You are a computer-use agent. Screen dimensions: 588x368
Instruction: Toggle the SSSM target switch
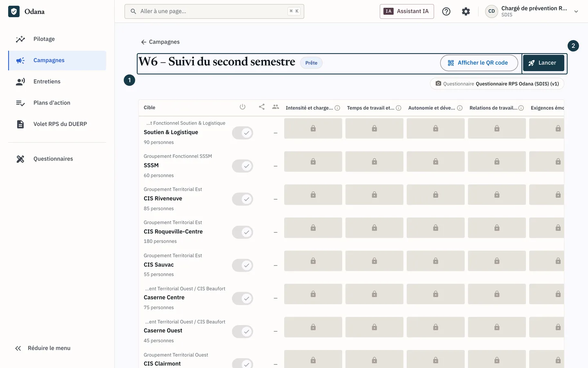(x=243, y=166)
